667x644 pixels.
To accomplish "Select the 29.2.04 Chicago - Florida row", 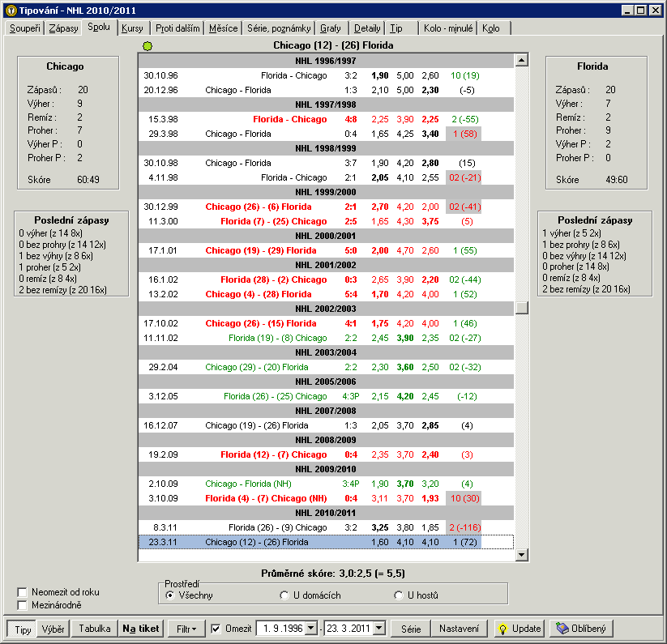I will [x=326, y=367].
